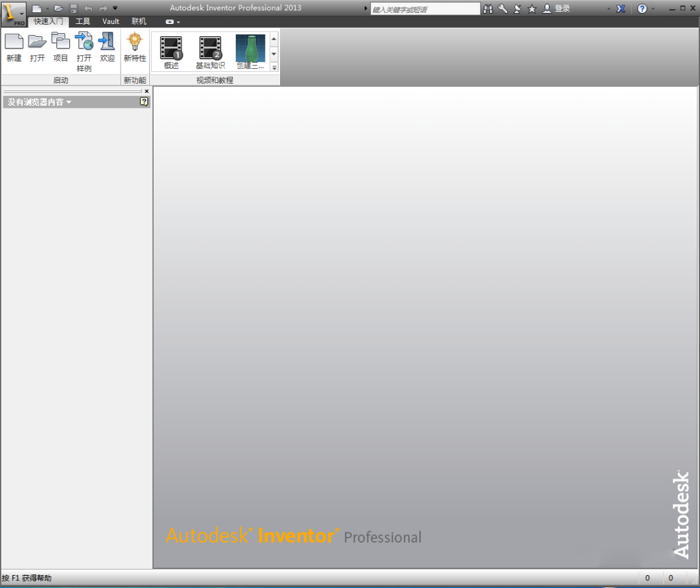Click the 登录 sign in button

(x=556, y=8)
